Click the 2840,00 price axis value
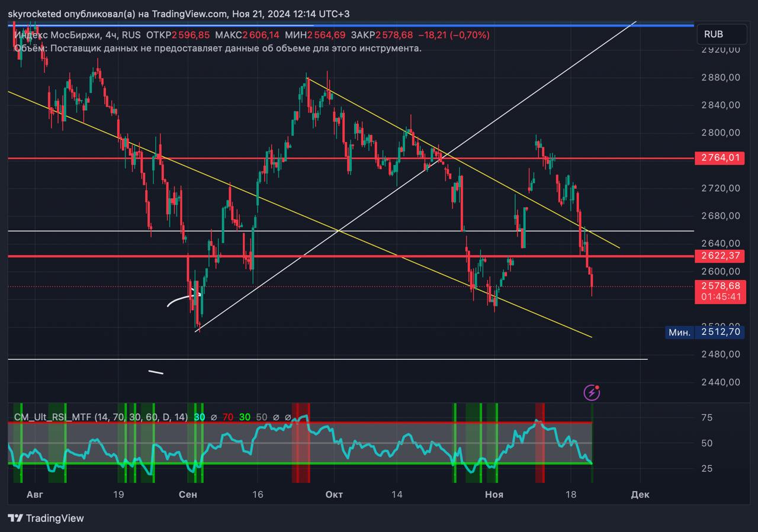758x532 pixels. (x=721, y=105)
